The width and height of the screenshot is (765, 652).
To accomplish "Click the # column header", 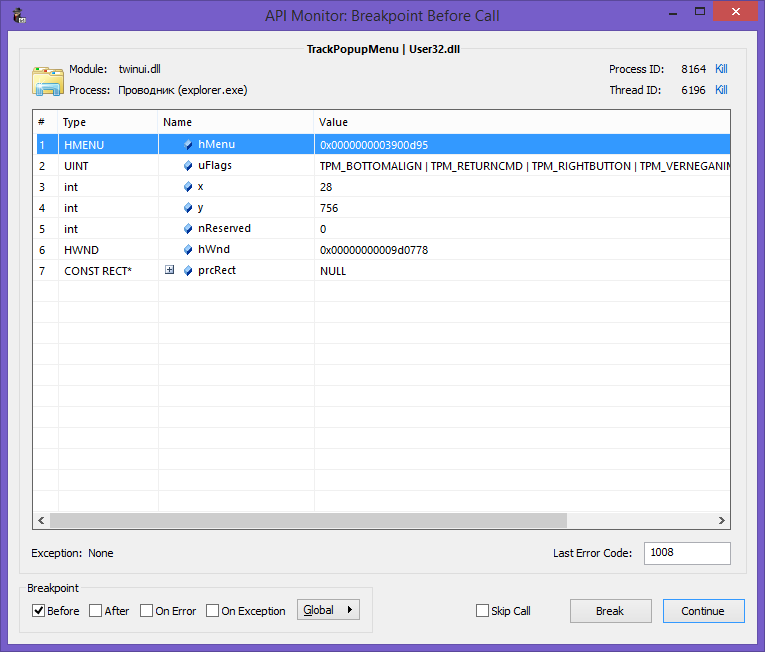I will point(46,122).
